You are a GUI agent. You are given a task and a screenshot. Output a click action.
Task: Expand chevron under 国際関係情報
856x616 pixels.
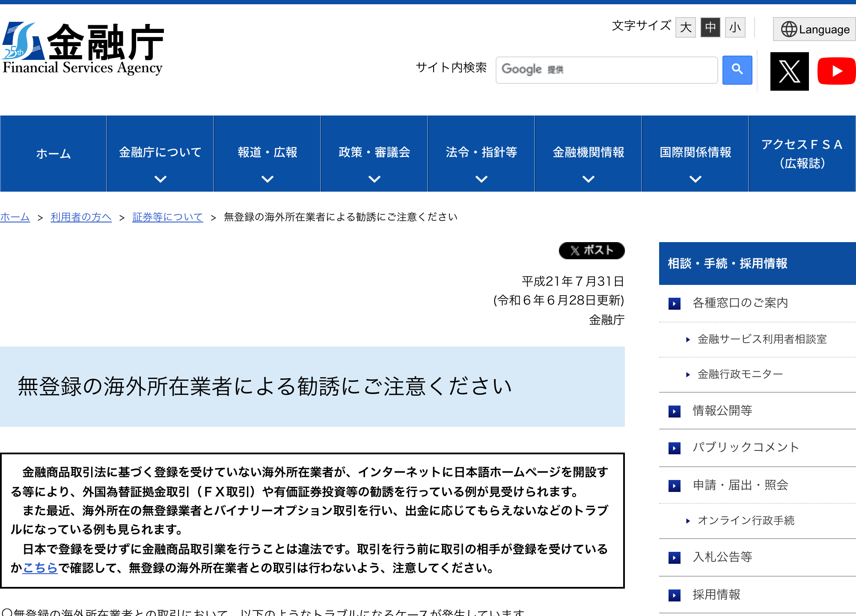[x=695, y=179]
